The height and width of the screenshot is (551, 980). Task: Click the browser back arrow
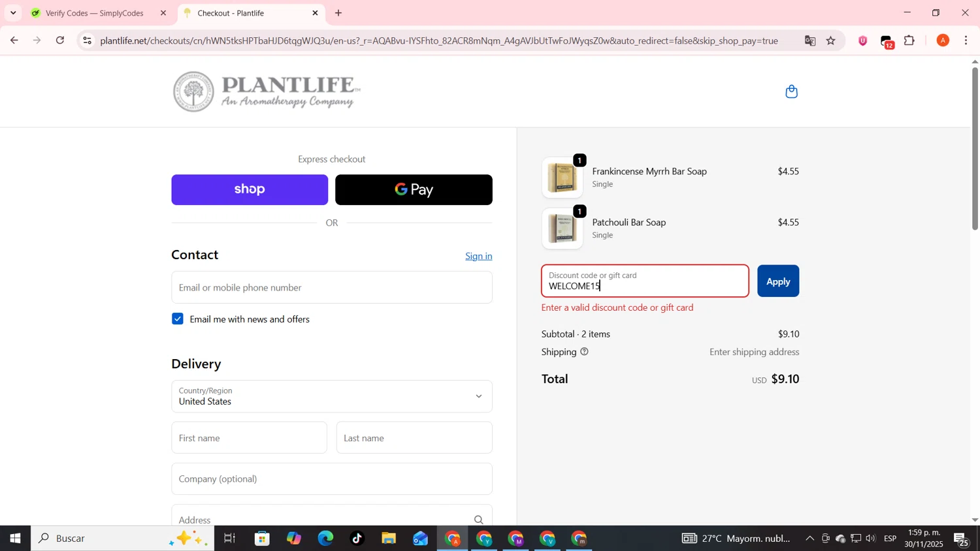click(x=14, y=40)
